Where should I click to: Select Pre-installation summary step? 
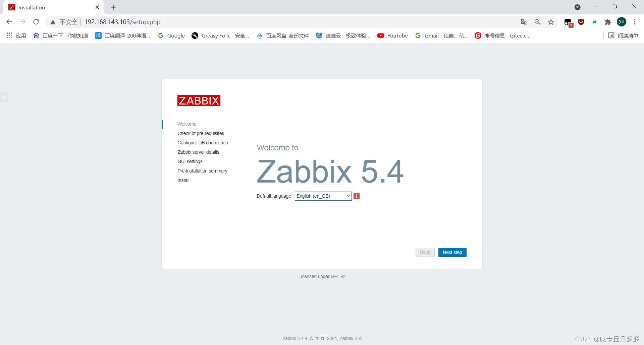pos(202,171)
